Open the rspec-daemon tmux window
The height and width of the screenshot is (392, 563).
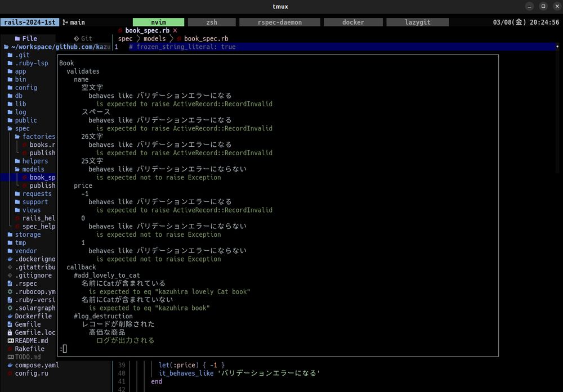click(x=280, y=22)
